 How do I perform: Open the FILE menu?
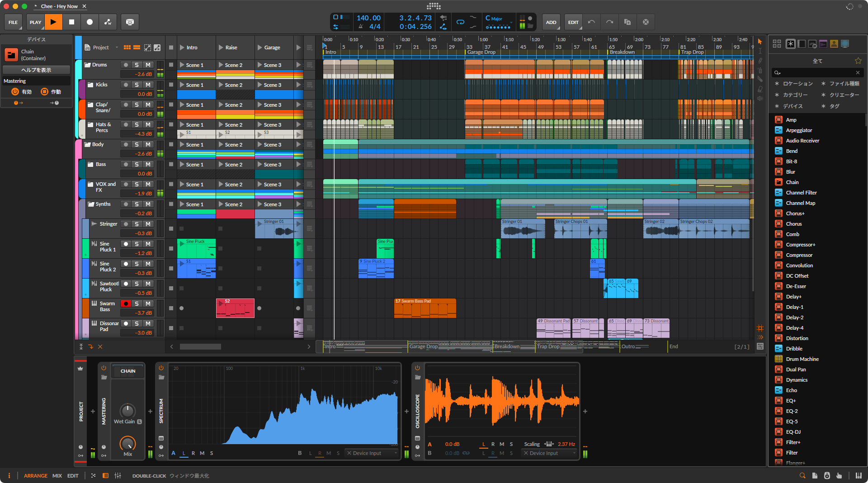click(x=13, y=22)
